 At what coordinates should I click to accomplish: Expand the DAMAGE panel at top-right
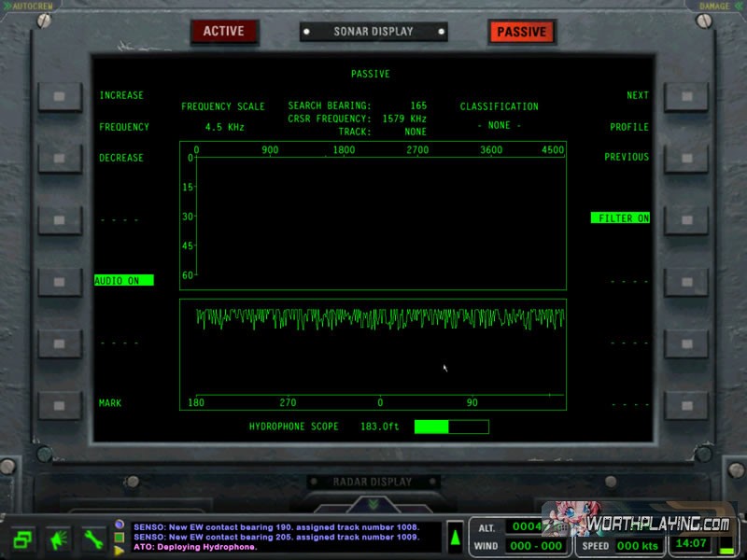715,6
